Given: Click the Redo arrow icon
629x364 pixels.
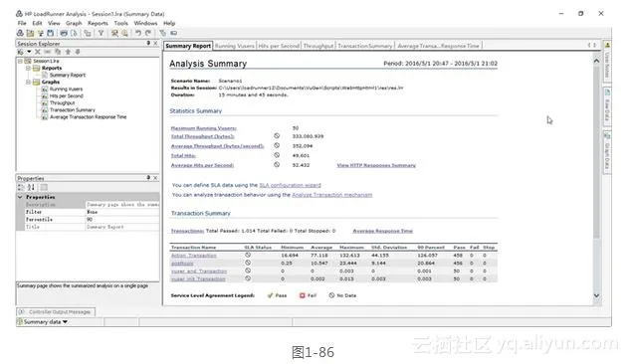Looking at the screenshot, I should point(148,33).
